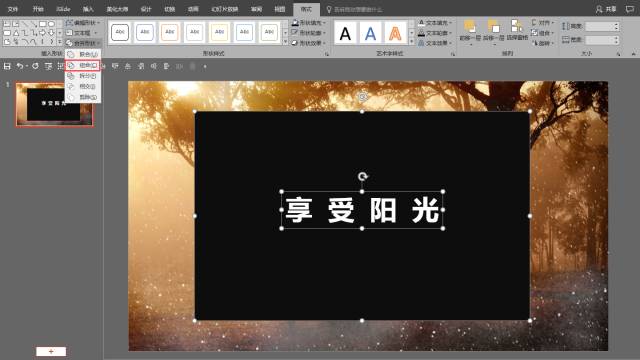Apply the blue A WordArt style

370,33
